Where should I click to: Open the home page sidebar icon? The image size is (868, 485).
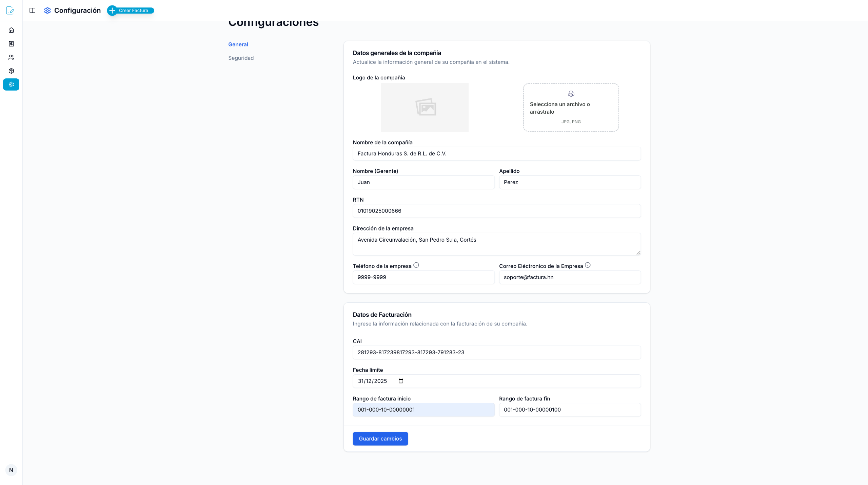tap(11, 30)
